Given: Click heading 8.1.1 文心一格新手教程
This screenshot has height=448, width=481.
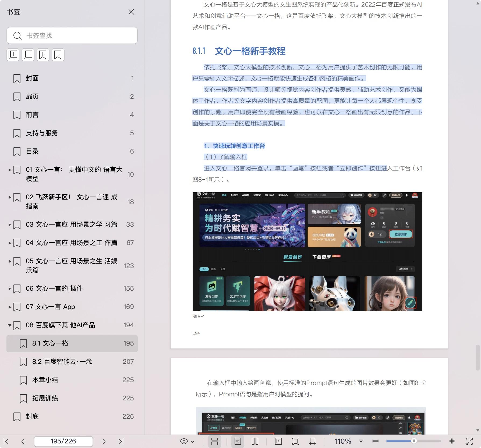Looking at the screenshot, I should [239, 51].
